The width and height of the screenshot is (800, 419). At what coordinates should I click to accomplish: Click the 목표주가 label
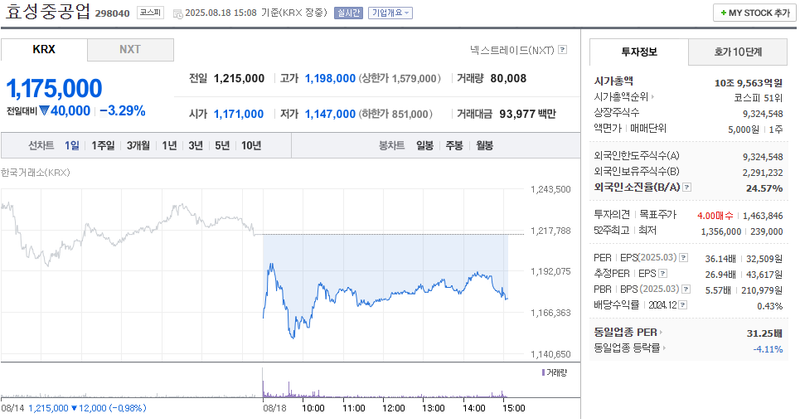(x=658, y=214)
